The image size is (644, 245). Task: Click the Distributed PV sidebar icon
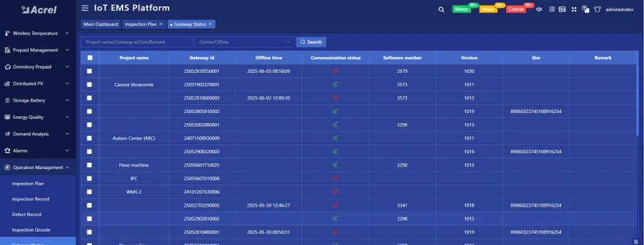pyautogui.click(x=7, y=84)
